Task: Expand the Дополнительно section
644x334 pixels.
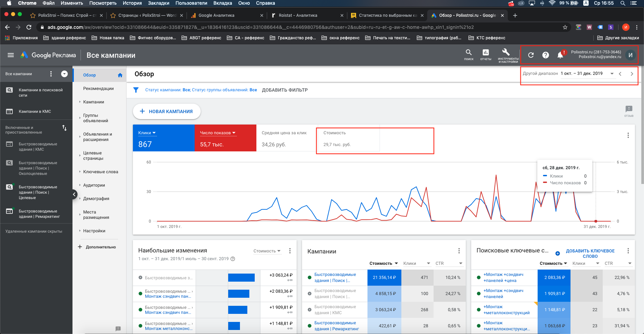Action: point(97,247)
